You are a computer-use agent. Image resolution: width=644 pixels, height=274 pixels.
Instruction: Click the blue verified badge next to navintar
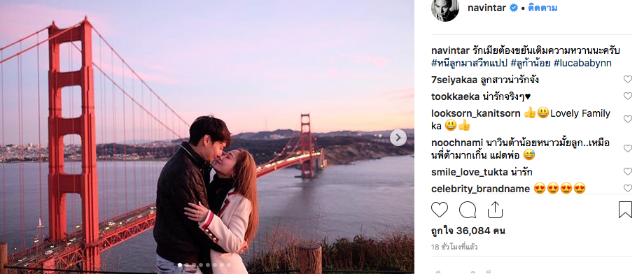pyautogui.click(x=514, y=8)
